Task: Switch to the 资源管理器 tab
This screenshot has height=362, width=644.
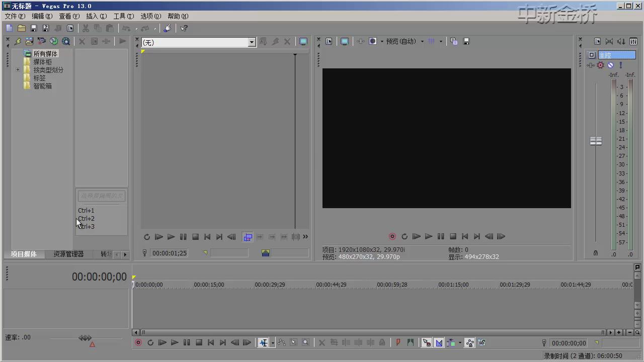Action: click(68, 254)
